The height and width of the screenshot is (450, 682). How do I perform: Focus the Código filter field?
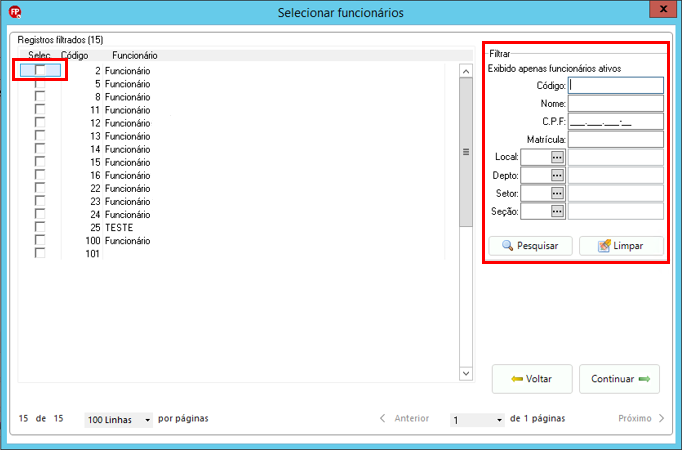[616, 86]
